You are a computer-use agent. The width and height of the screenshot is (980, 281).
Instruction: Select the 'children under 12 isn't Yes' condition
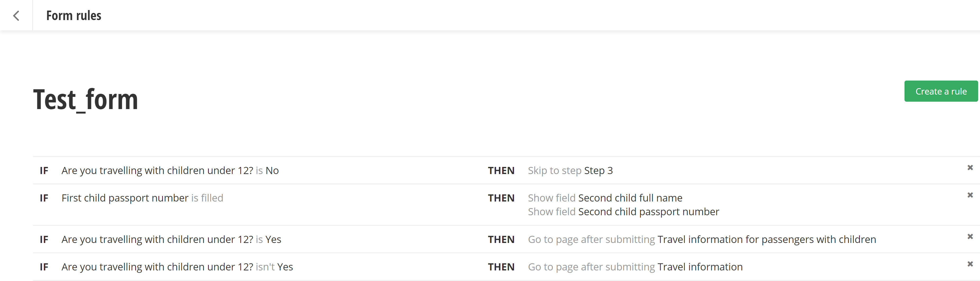click(x=177, y=267)
